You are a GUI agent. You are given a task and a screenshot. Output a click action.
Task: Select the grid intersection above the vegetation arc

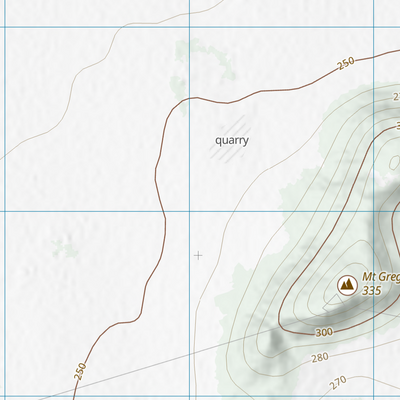190,27
